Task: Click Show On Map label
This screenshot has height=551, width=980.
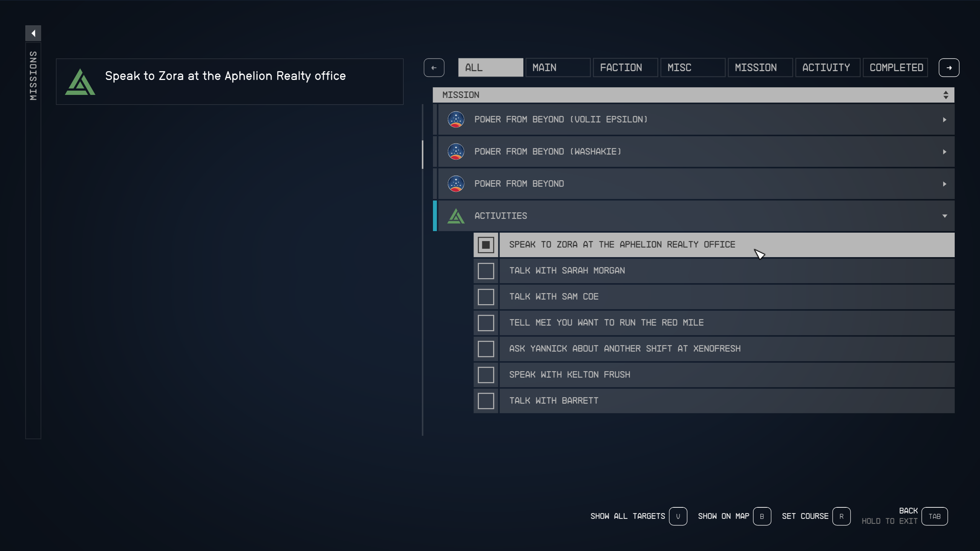Action: (x=724, y=516)
